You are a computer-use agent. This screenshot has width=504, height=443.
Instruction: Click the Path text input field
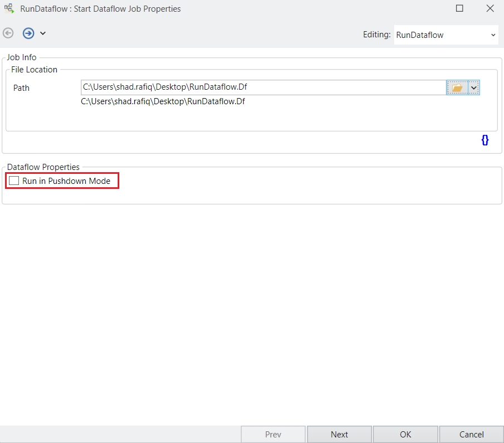click(x=263, y=87)
